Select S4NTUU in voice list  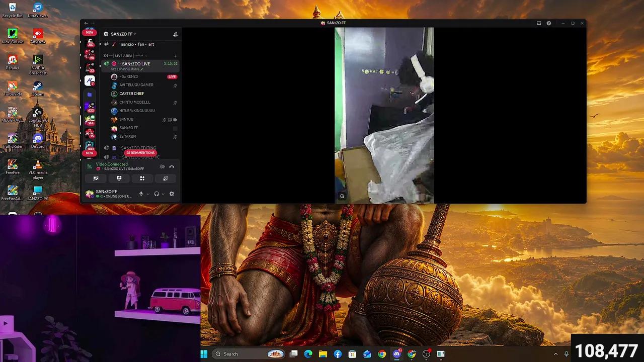(126, 120)
